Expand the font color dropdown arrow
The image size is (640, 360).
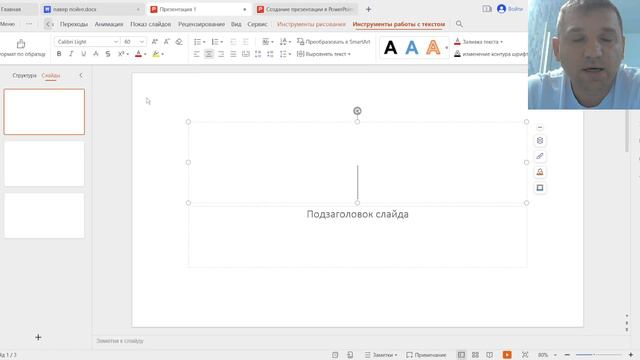(145, 54)
